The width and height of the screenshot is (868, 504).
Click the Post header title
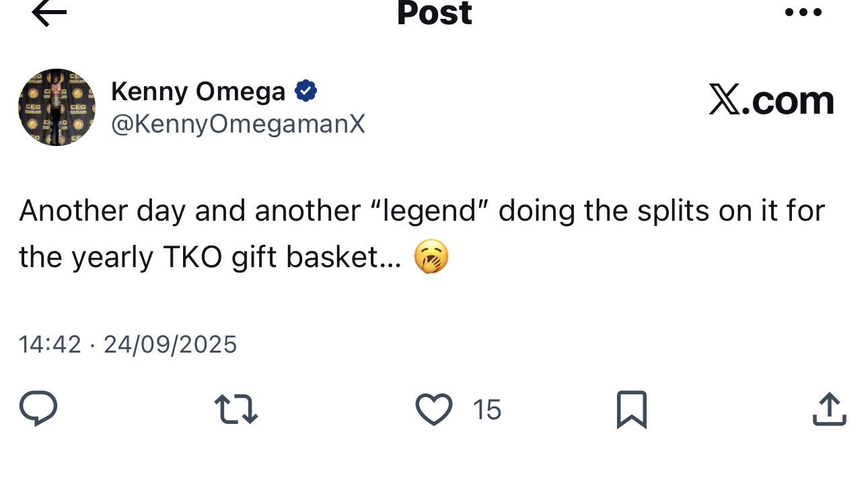(x=434, y=13)
